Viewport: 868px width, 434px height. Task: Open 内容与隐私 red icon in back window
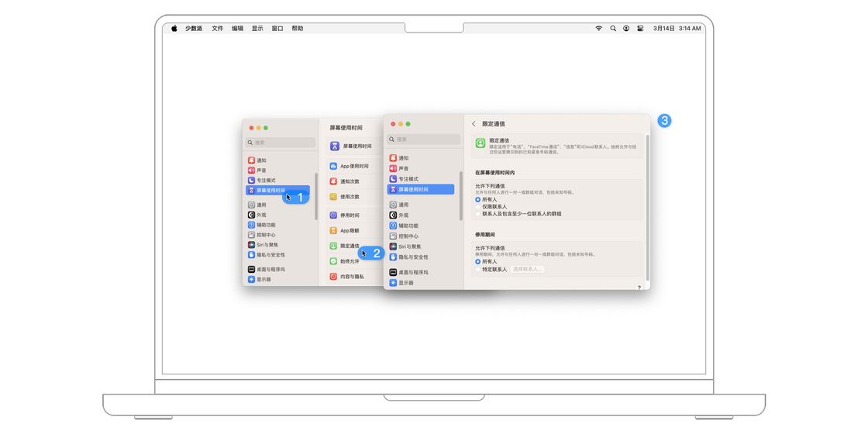click(333, 276)
